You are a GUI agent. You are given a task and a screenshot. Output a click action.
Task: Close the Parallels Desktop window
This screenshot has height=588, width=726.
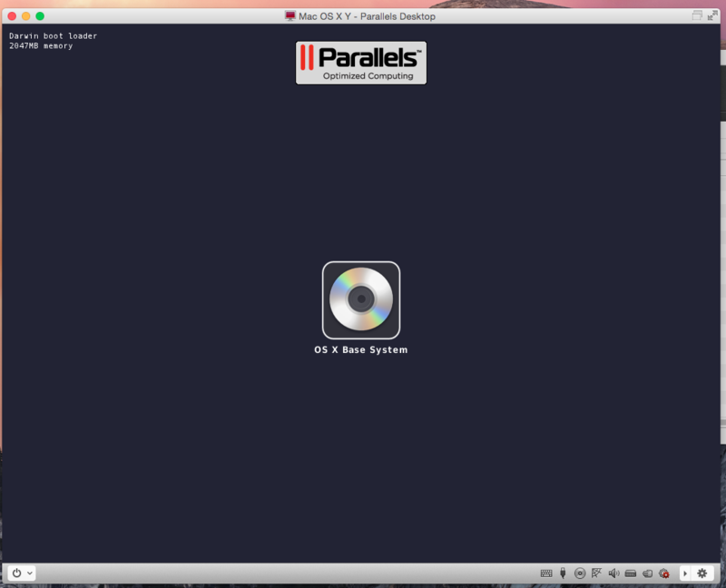(12, 16)
